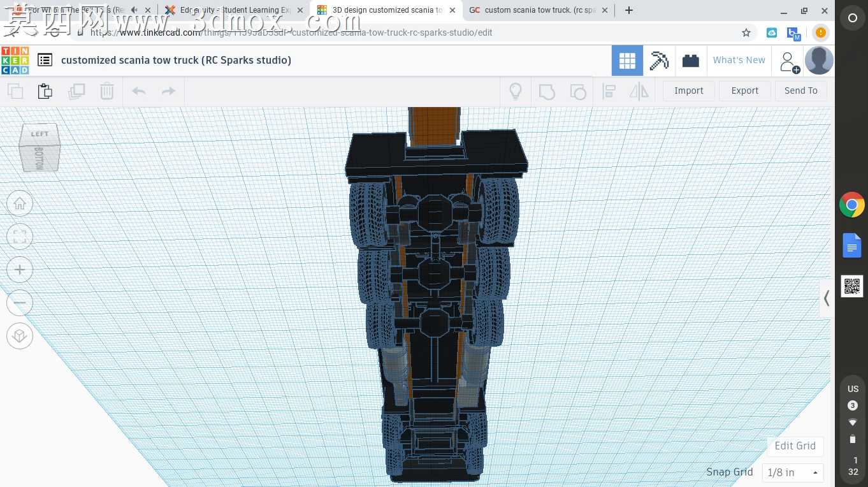The height and width of the screenshot is (487, 868).
Task: Open Blocks mode pickaxe icon
Action: pos(659,61)
